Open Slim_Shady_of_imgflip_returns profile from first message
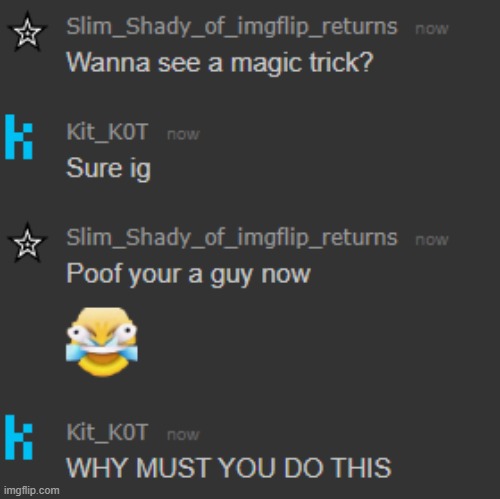The width and height of the screenshot is (500, 499). [232, 27]
